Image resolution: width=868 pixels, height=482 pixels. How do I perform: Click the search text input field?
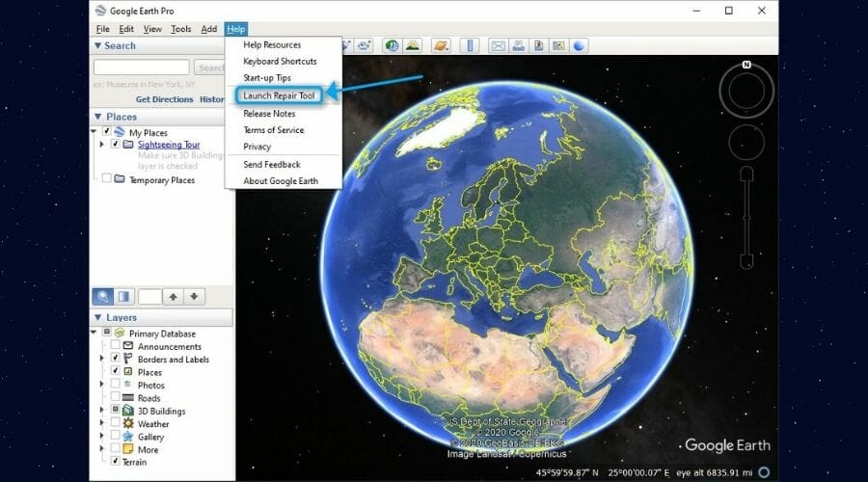pyautogui.click(x=142, y=67)
